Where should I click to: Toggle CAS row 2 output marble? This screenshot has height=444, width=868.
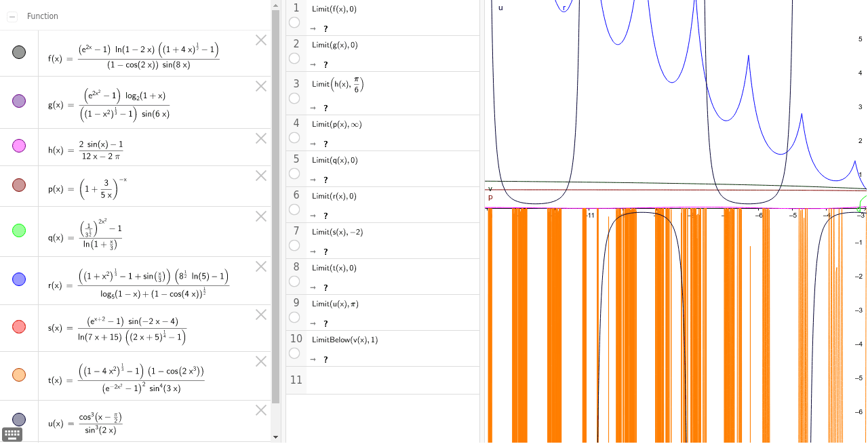[294, 58]
